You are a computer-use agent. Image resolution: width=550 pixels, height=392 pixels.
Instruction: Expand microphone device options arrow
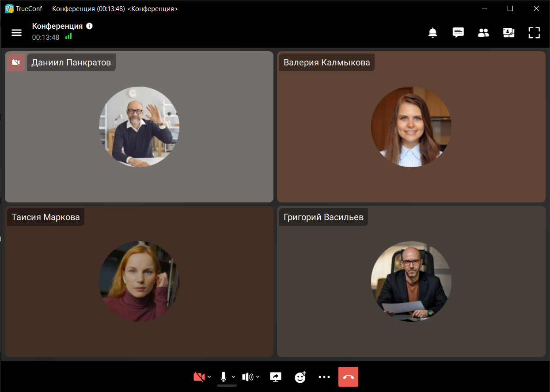[234, 377]
